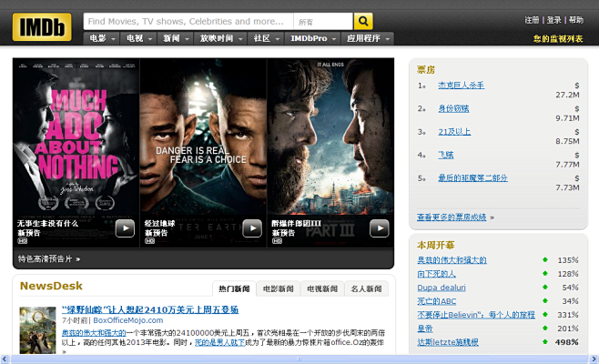Play the After Earth trailer
The height and width of the screenshot is (364, 599).
point(252,228)
